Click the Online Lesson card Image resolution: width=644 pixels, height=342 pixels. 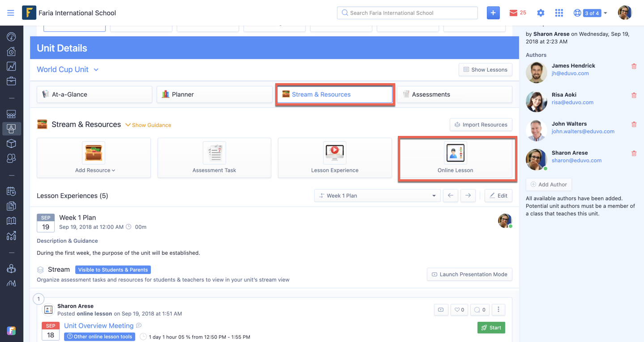click(x=456, y=158)
